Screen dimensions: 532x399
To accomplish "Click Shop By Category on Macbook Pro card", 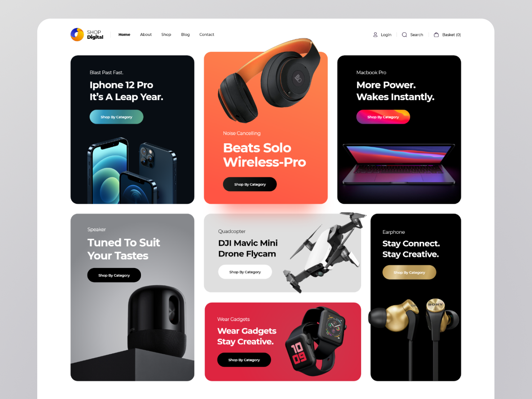I will (x=383, y=117).
